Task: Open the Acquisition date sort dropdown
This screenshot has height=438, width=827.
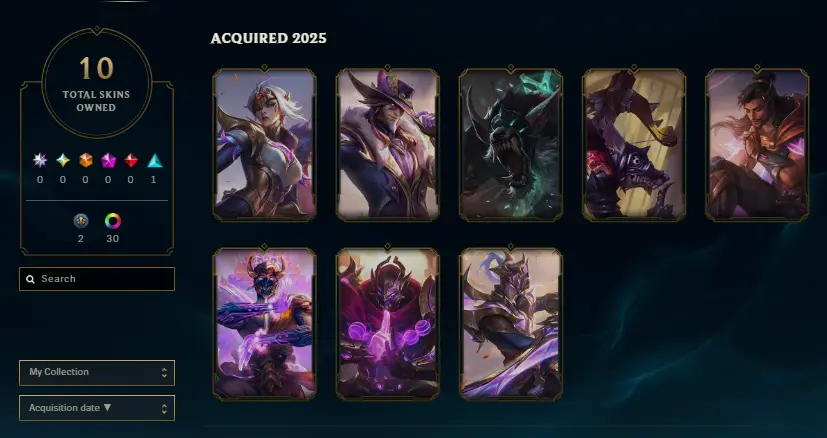Action: (x=97, y=408)
